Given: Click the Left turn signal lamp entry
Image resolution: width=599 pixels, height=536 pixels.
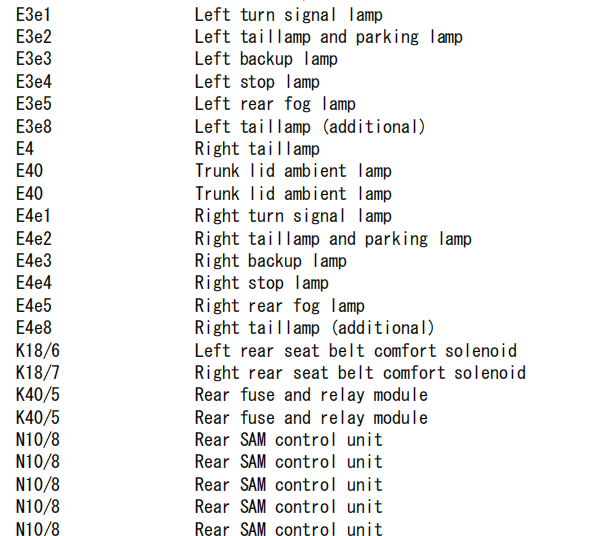Looking at the screenshot, I should click(x=288, y=15).
